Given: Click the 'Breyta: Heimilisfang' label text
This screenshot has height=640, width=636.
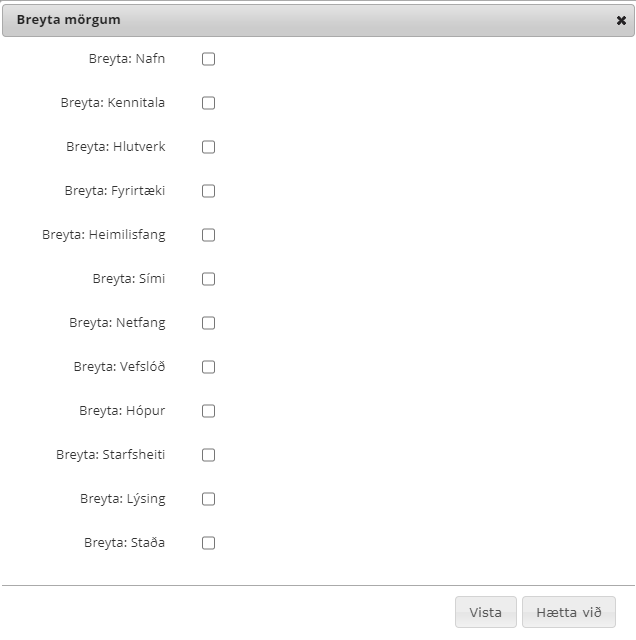Looking at the screenshot, I should tap(104, 235).
